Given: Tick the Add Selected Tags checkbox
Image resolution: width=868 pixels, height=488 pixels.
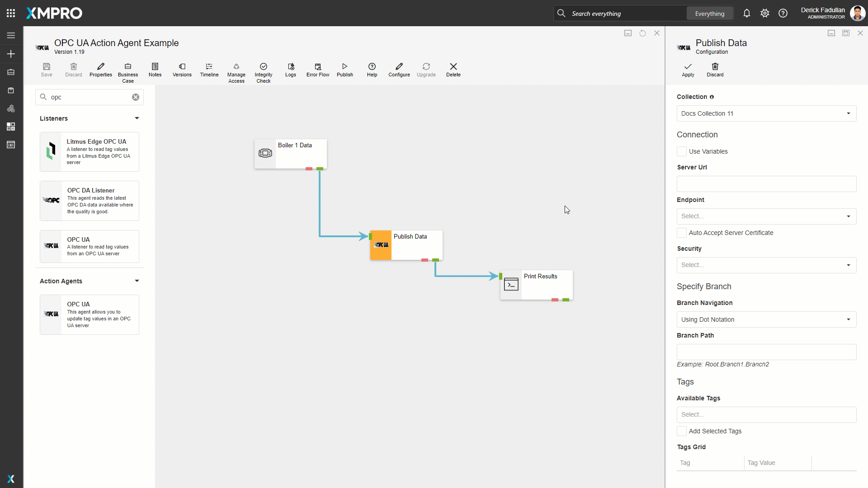Looking at the screenshot, I should point(681,431).
